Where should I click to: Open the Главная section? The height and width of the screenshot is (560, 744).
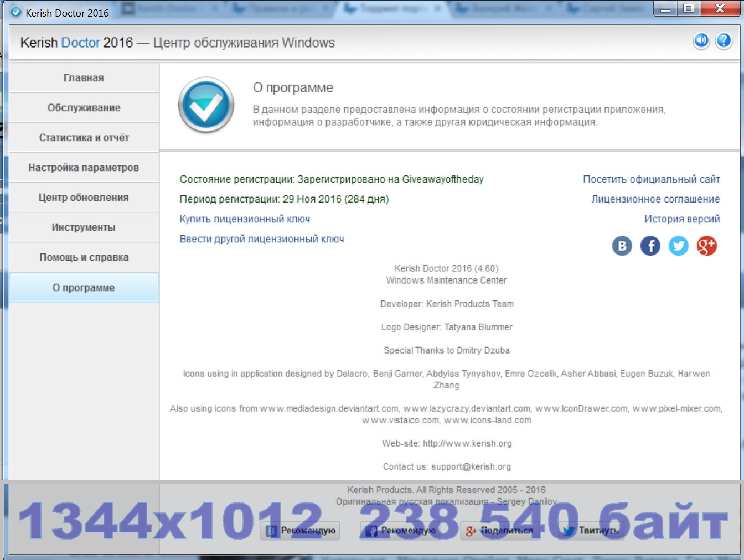pos(84,78)
